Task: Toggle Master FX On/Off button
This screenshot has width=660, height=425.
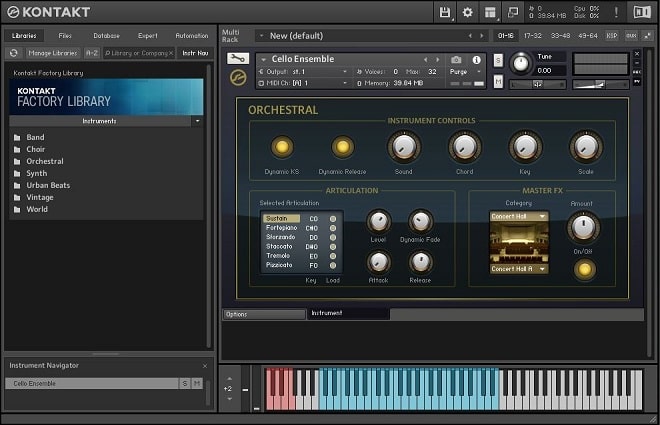Action: tap(585, 269)
